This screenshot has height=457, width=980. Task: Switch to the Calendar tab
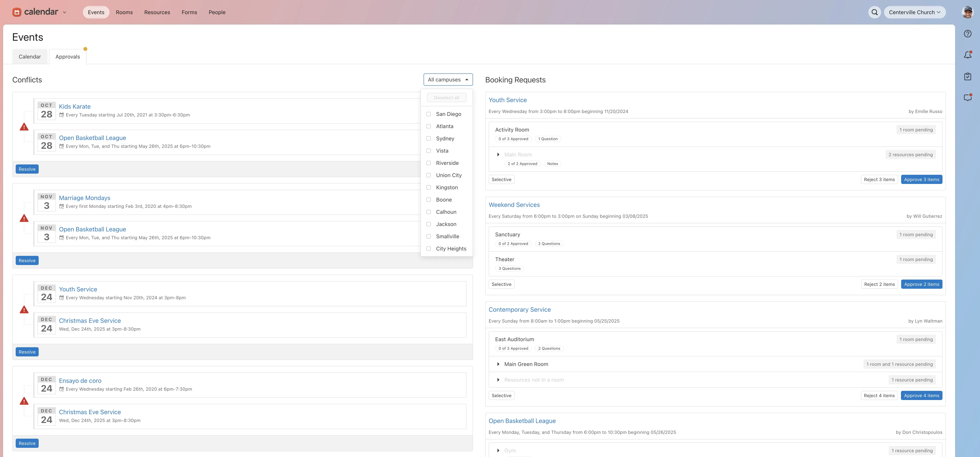(x=30, y=57)
